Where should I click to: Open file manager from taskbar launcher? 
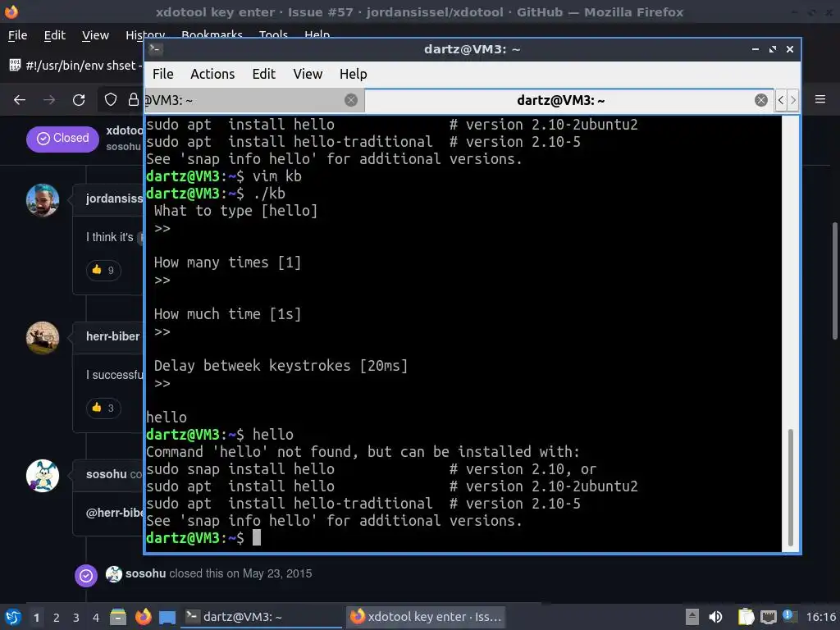coord(118,617)
